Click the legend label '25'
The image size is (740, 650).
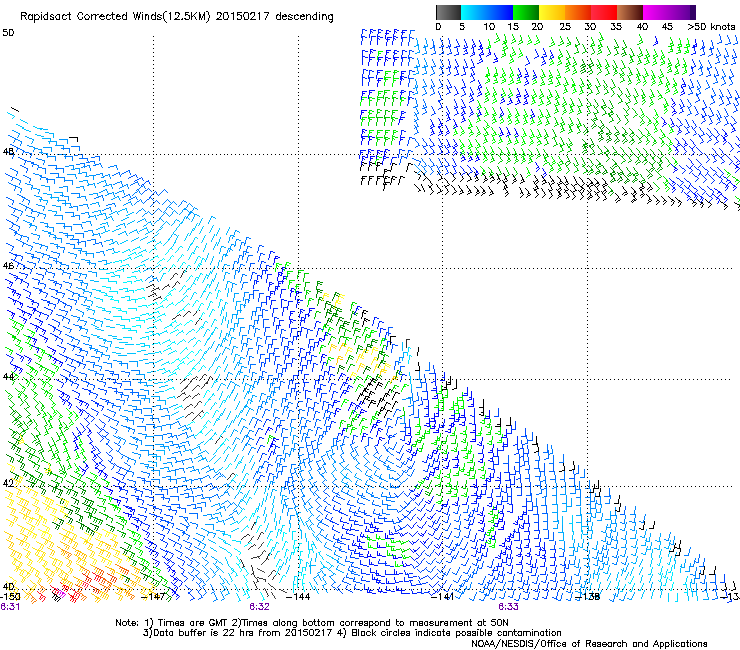coord(565,27)
